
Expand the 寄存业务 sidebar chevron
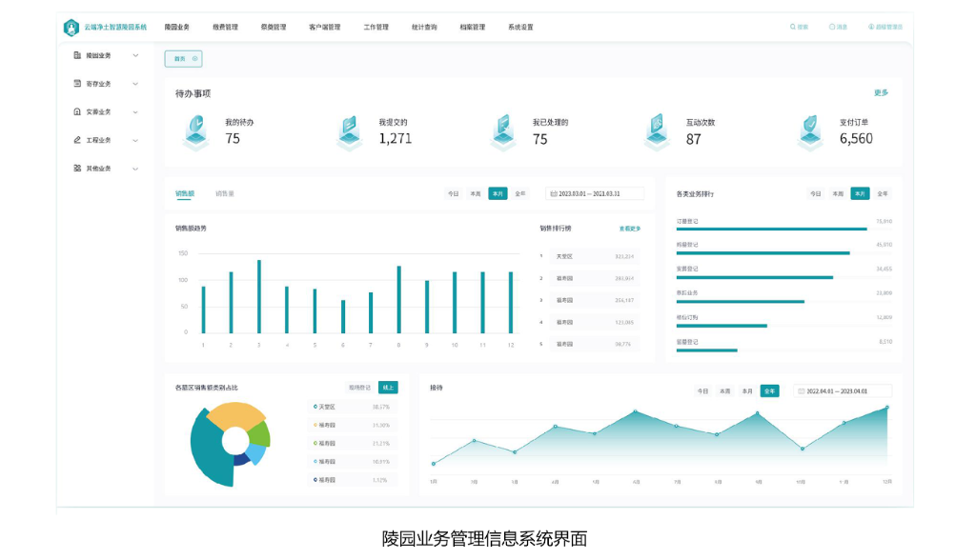coord(135,84)
